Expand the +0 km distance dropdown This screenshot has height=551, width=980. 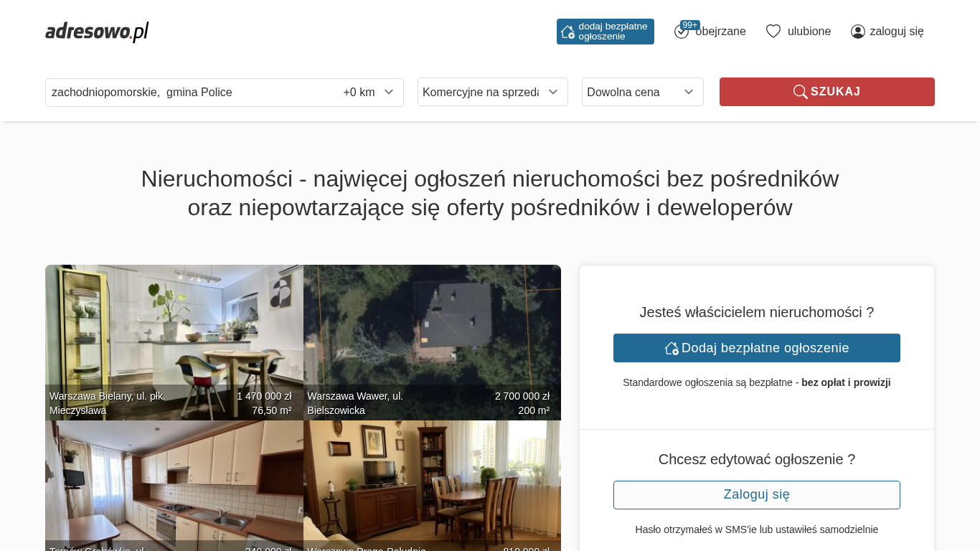click(369, 93)
